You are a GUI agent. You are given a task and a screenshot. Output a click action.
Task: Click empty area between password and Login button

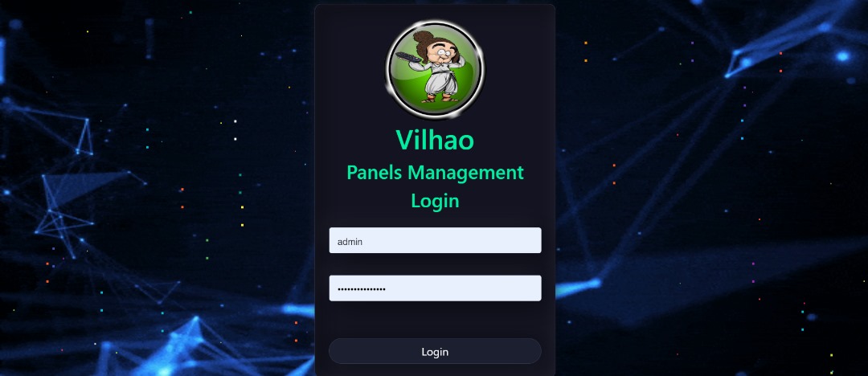[435, 320]
